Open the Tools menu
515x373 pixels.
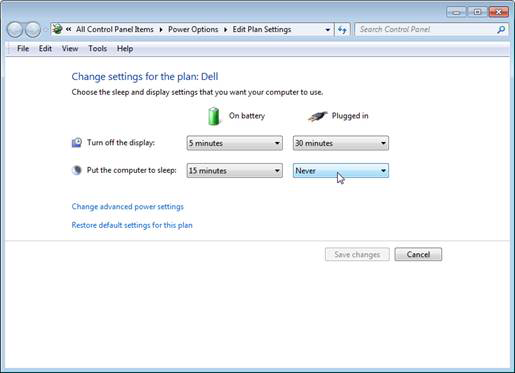[x=97, y=49]
